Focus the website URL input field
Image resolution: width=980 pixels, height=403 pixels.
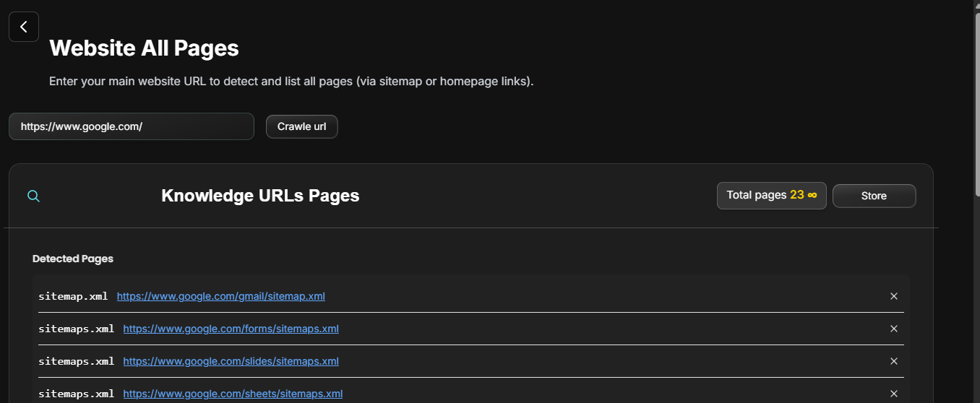132,126
